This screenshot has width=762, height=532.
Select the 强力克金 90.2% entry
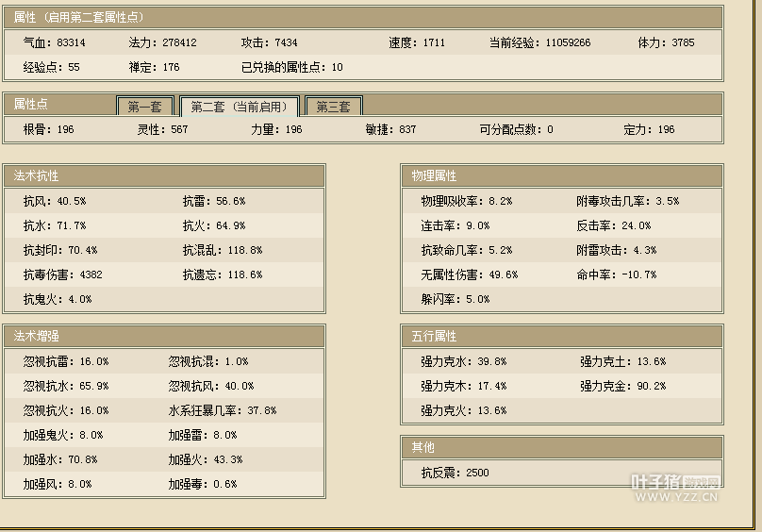622,386
